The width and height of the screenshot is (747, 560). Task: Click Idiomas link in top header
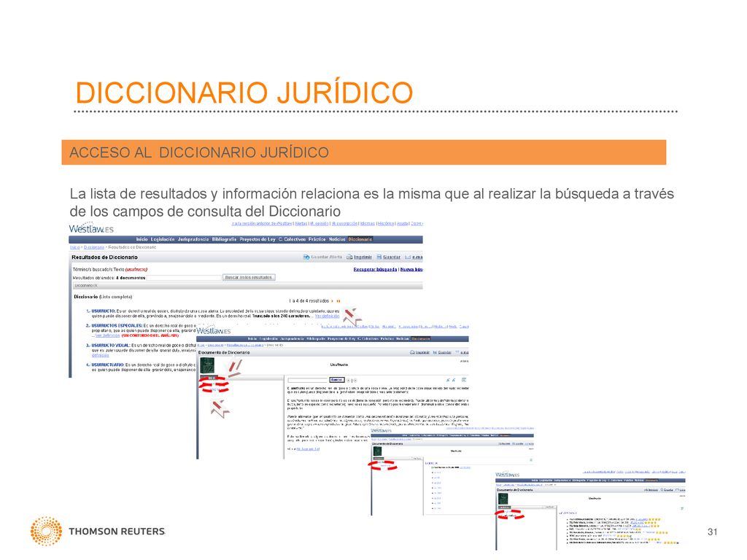(368, 223)
